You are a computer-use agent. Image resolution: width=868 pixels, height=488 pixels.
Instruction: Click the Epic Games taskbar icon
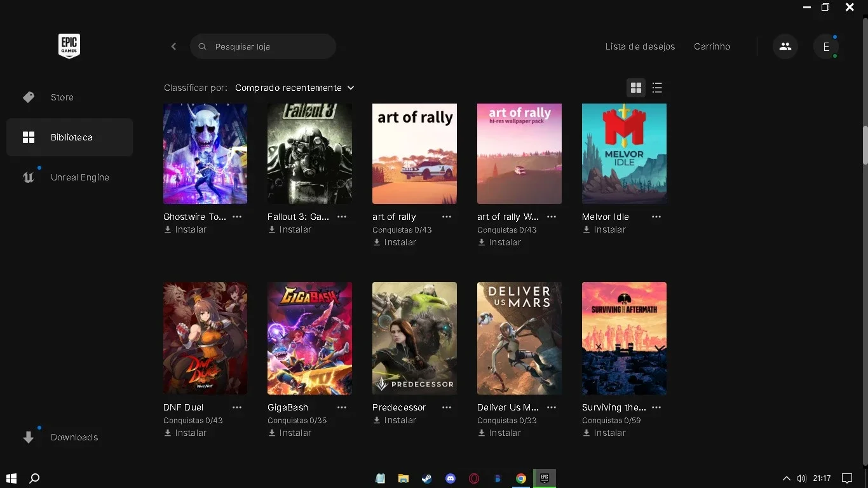[x=545, y=478]
